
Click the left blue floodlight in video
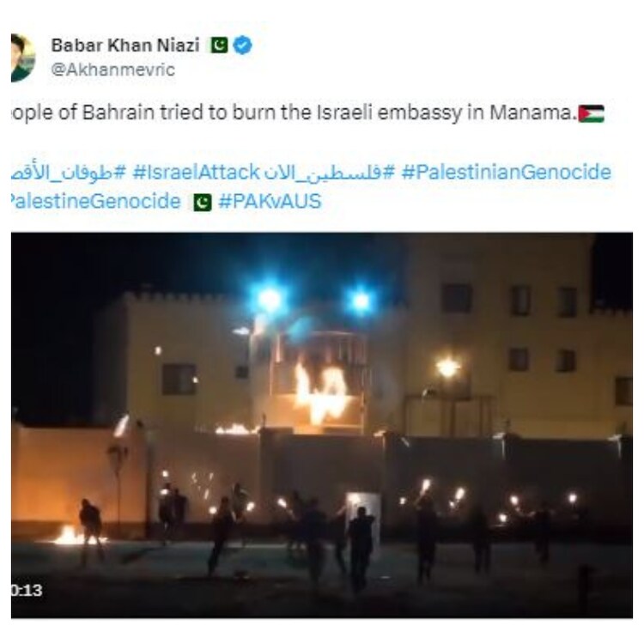(x=269, y=299)
